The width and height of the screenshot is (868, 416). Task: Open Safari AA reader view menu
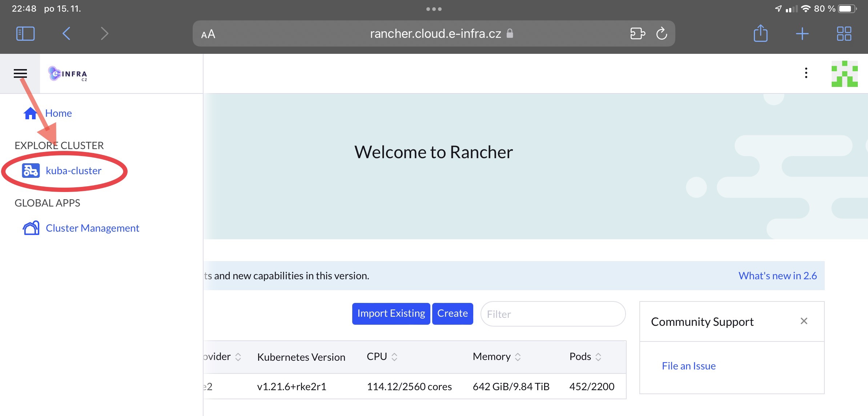pos(208,34)
